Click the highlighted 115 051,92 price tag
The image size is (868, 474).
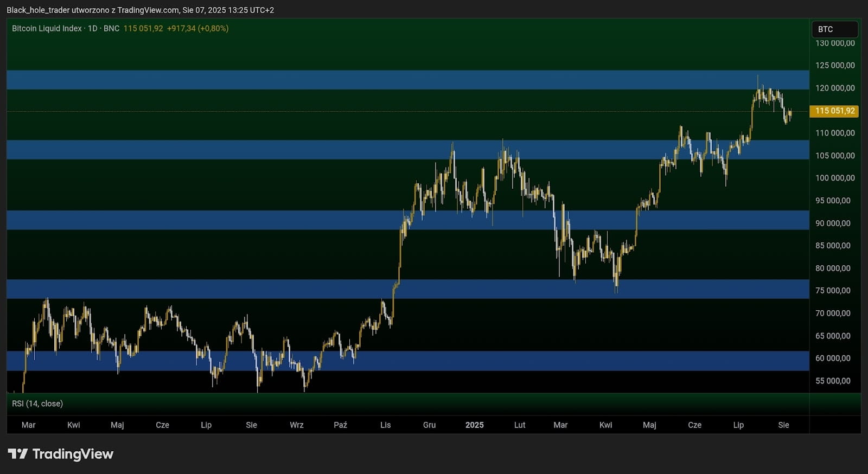point(834,111)
